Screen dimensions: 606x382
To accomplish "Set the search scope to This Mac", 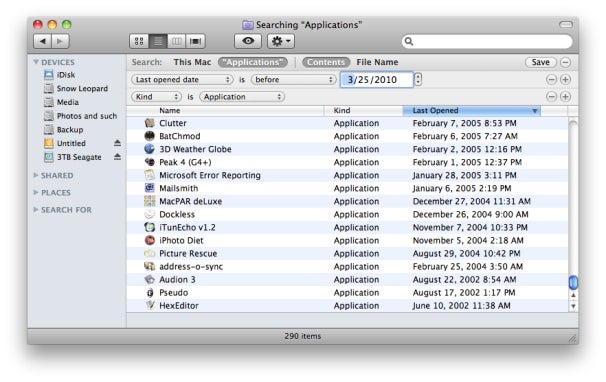I will (x=192, y=62).
